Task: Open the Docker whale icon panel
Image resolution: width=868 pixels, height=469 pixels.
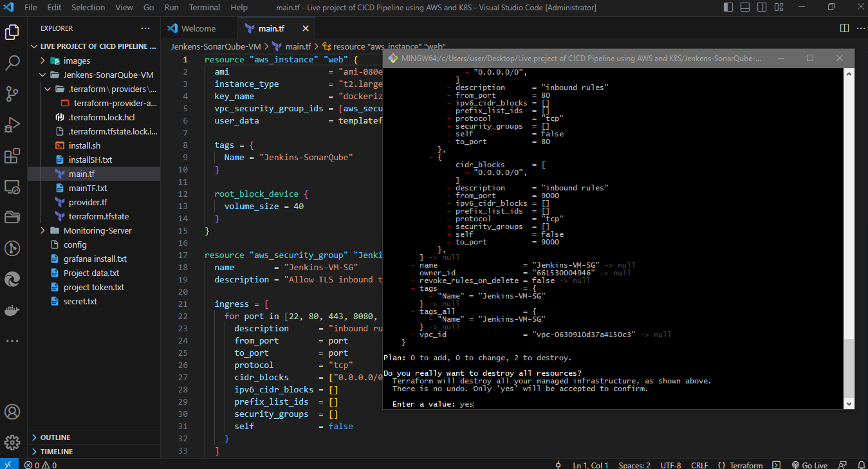Action: pos(12,309)
